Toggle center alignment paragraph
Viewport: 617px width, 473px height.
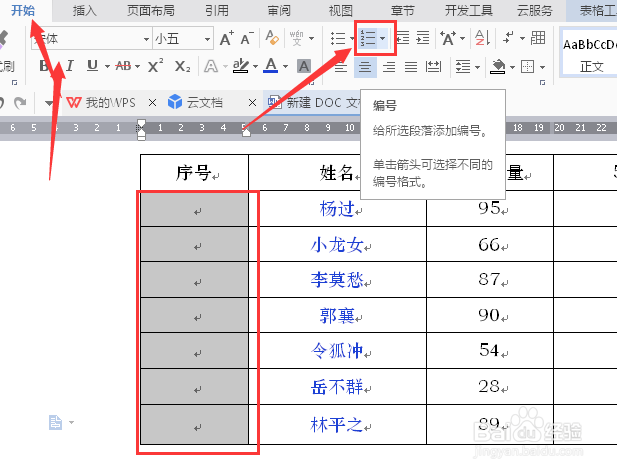tap(365, 67)
